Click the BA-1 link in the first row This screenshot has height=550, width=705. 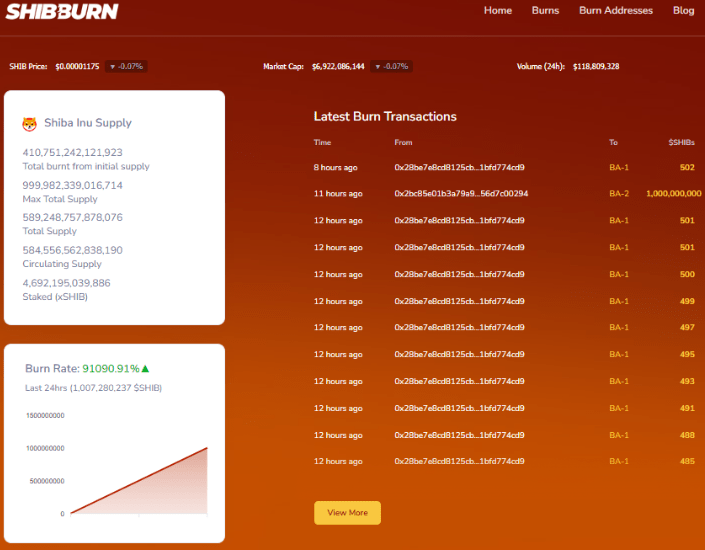(x=619, y=167)
